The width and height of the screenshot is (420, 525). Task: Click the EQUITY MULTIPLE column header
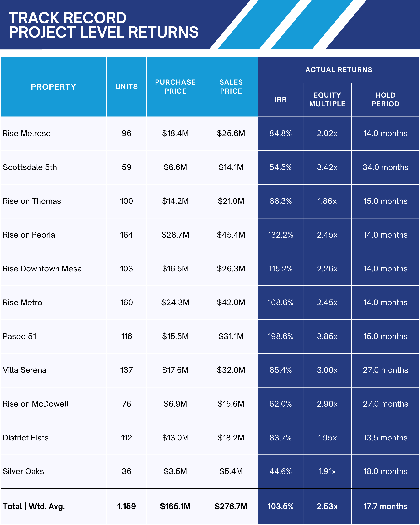327,100
